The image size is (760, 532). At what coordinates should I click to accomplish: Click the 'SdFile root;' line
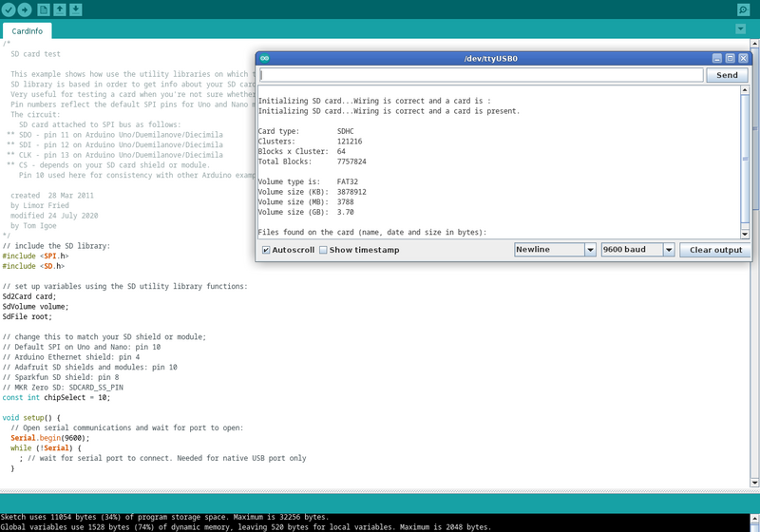28,317
